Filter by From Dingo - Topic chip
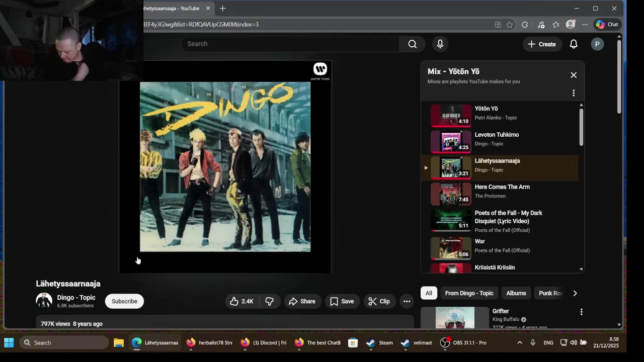This screenshot has height=362, width=644. tap(469, 293)
